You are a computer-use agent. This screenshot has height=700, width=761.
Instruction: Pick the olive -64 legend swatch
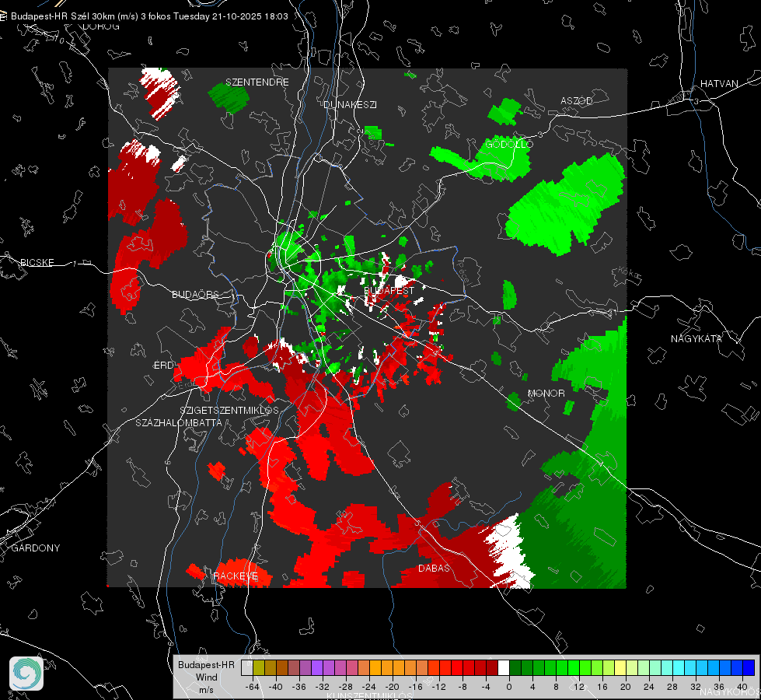click(x=259, y=667)
